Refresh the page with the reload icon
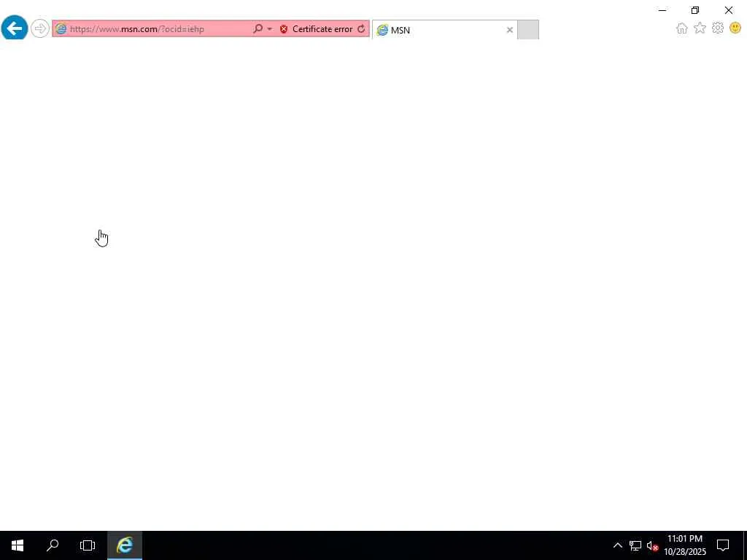The width and height of the screenshot is (747, 560). click(x=361, y=29)
